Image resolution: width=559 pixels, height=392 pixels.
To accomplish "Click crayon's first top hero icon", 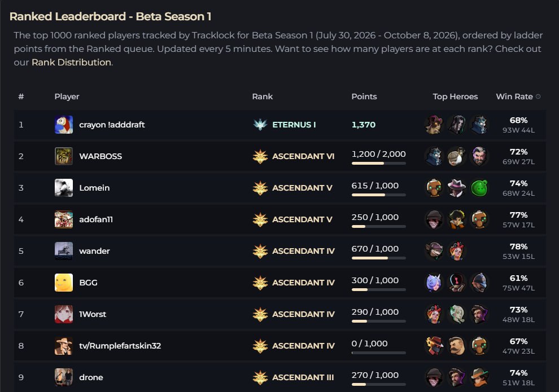I will (x=434, y=125).
